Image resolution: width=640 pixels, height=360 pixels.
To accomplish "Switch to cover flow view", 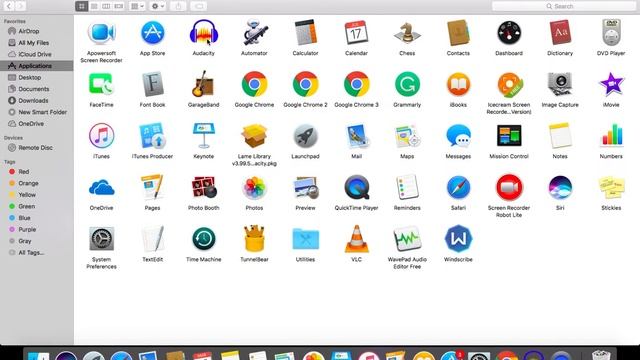I will click(x=119, y=6).
